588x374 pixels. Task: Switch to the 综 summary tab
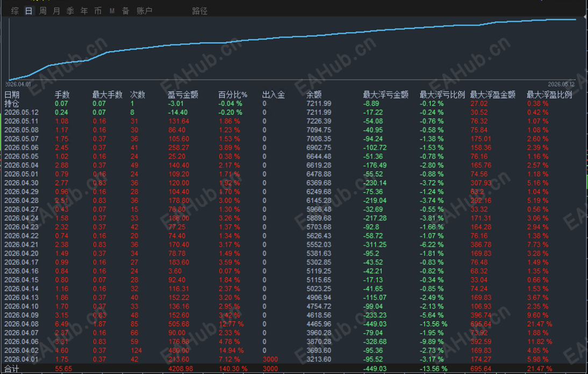point(15,11)
